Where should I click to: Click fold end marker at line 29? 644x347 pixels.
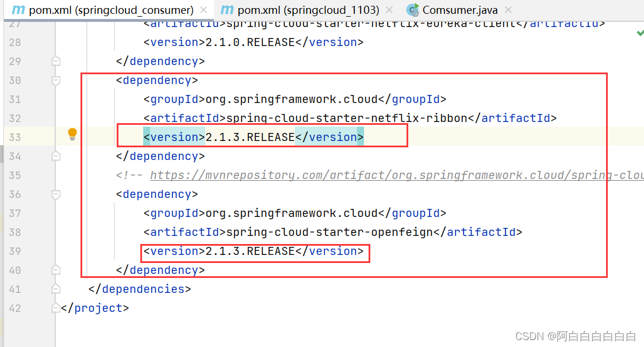(56, 61)
